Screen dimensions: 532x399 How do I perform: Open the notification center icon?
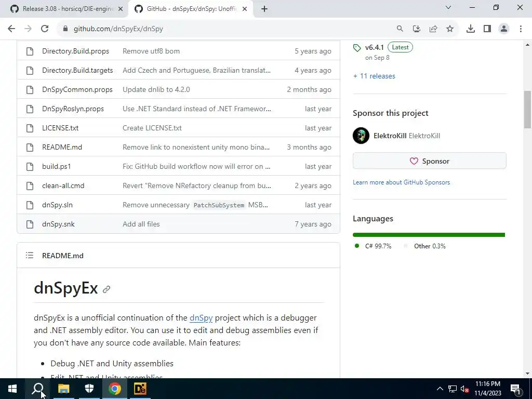coord(515,389)
